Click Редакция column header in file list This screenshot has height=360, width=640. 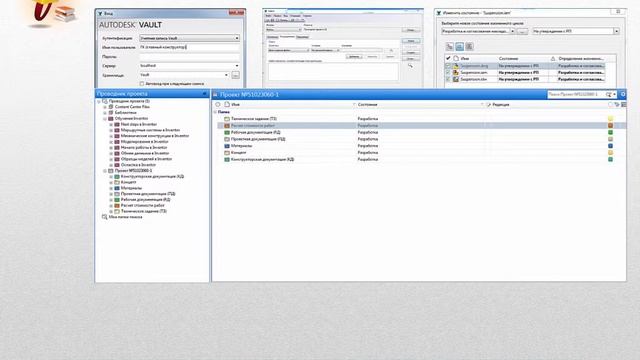(500, 105)
